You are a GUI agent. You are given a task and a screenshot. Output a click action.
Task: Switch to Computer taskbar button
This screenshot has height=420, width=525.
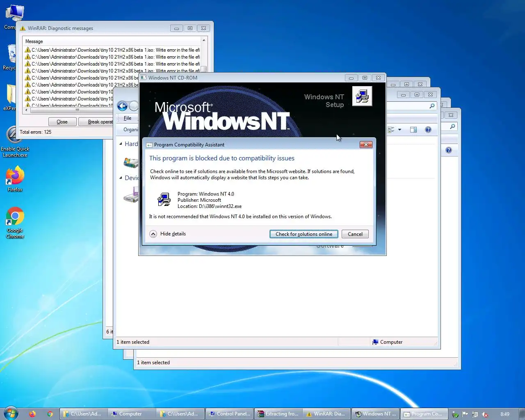pyautogui.click(x=132, y=414)
